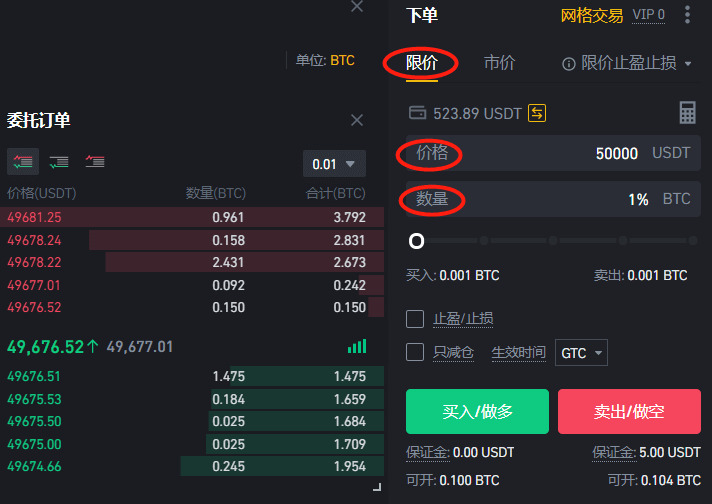Viewport: 712px width, 504px height.
Task: Show bids-only order book view
Action: pos(59,161)
